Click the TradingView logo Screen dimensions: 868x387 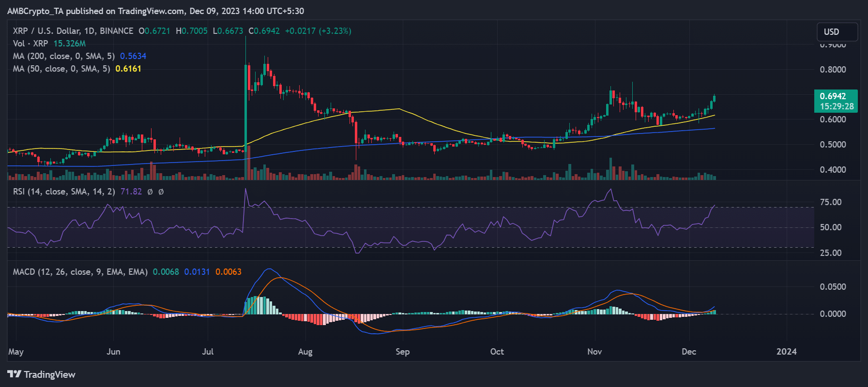42,374
